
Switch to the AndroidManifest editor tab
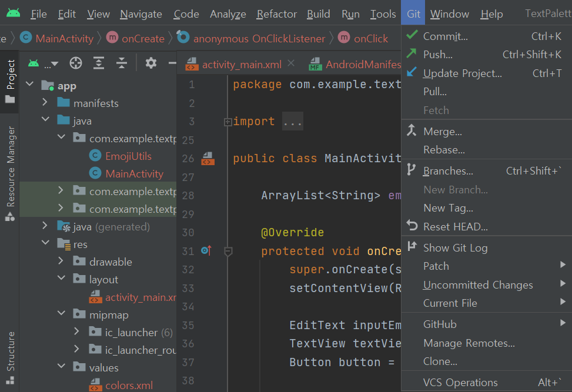[x=354, y=64]
